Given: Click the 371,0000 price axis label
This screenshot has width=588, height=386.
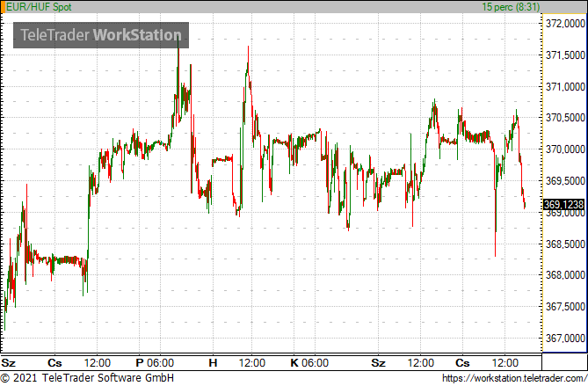Looking at the screenshot, I should coord(565,87).
